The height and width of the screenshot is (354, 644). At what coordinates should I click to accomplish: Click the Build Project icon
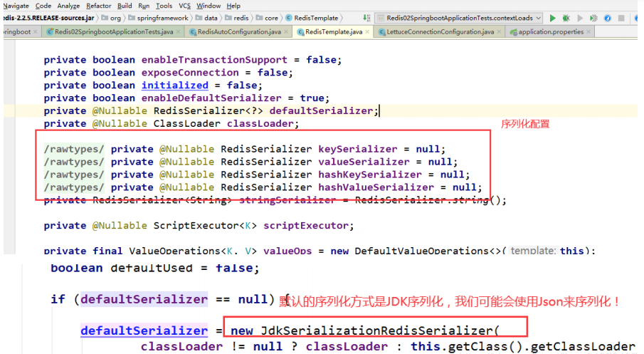coord(366,18)
